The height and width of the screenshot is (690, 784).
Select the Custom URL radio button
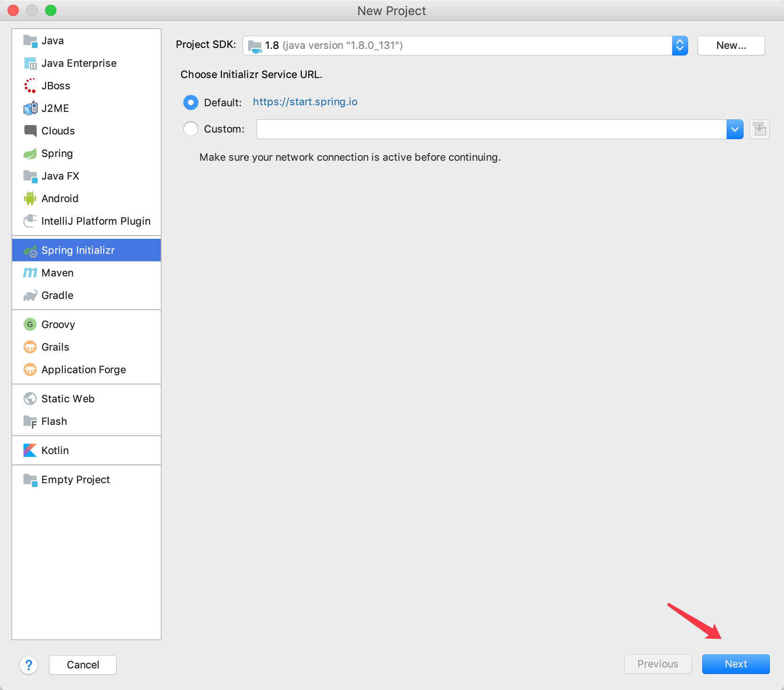click(x=191, y=129)
